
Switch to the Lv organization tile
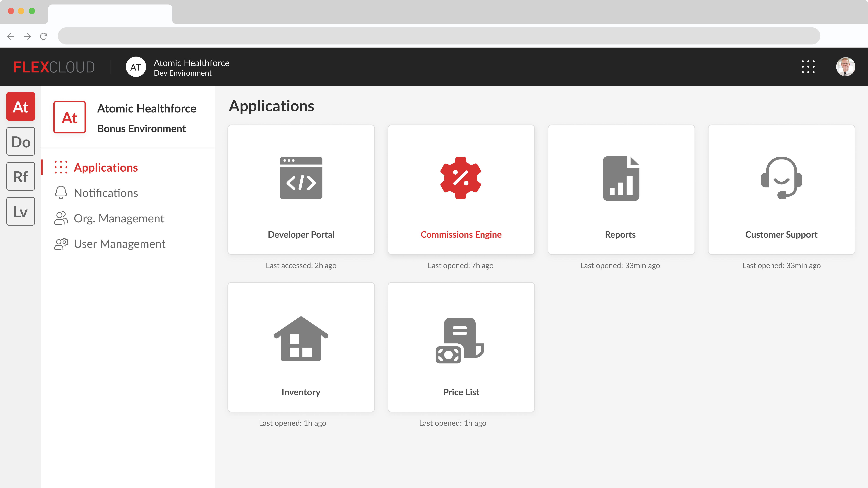coord(20,212)
